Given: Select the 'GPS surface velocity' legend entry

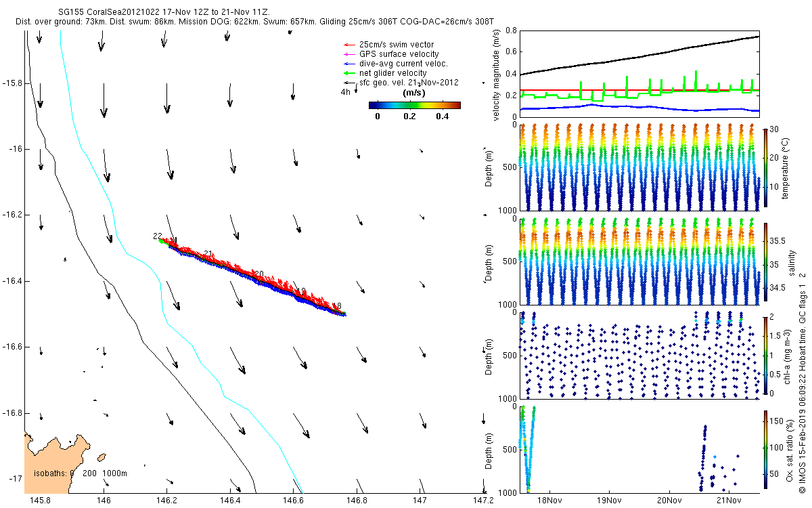Looking at the screenshot, I should (391, 54).
